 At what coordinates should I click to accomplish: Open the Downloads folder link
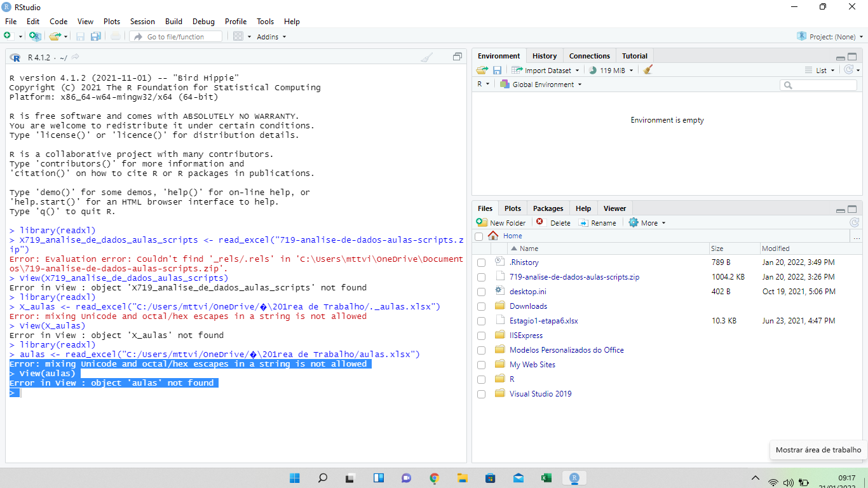click(528, 306)
